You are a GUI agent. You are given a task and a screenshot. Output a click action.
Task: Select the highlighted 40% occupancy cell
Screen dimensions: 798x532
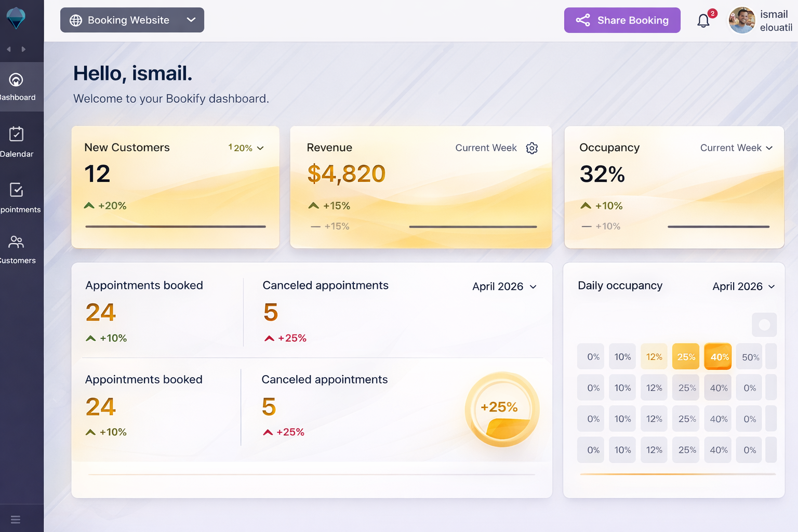click(717, 356)
